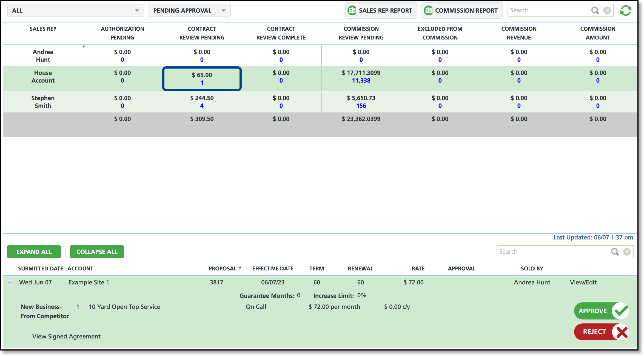Click House Account commission review count 11,338

[x=361, y=80]
